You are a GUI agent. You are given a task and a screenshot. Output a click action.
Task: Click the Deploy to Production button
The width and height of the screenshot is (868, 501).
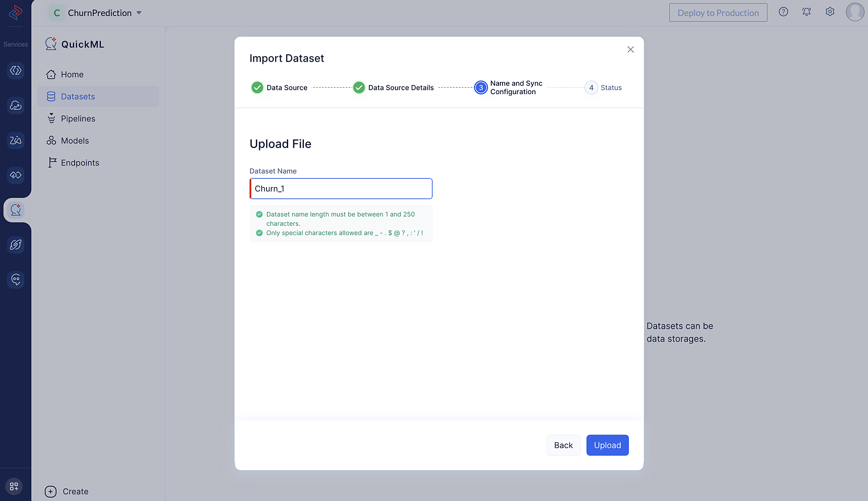click(x=718, y=13)
